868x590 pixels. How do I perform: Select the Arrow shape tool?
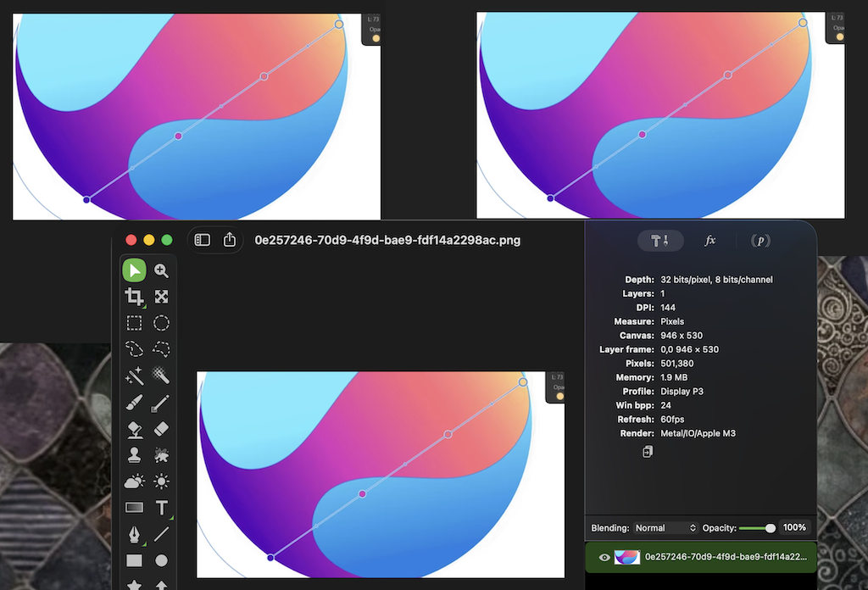161,585
